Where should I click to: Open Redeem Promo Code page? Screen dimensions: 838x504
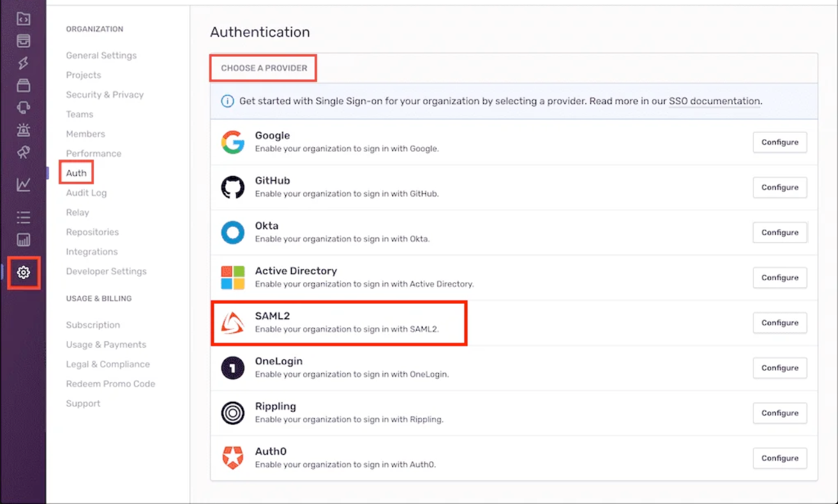point(110,384)
